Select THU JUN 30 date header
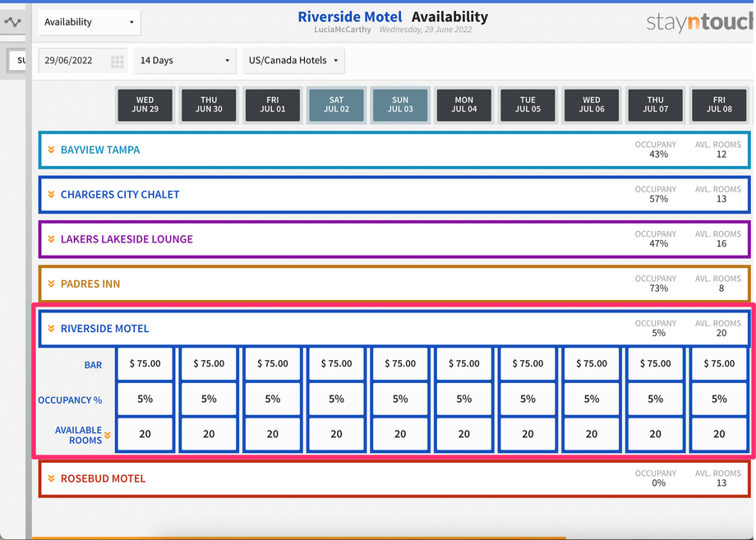Image resolution: width=756 pixels, height=540 pixels. (x=209, y=105)
